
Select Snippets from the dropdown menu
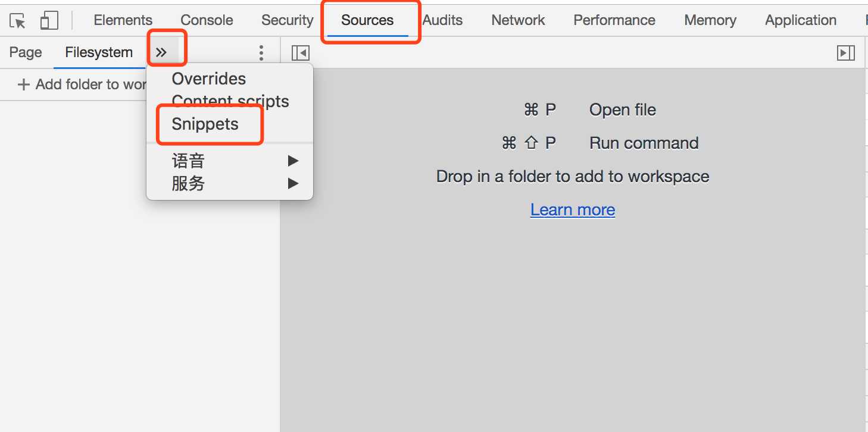[x=205, y=124]
